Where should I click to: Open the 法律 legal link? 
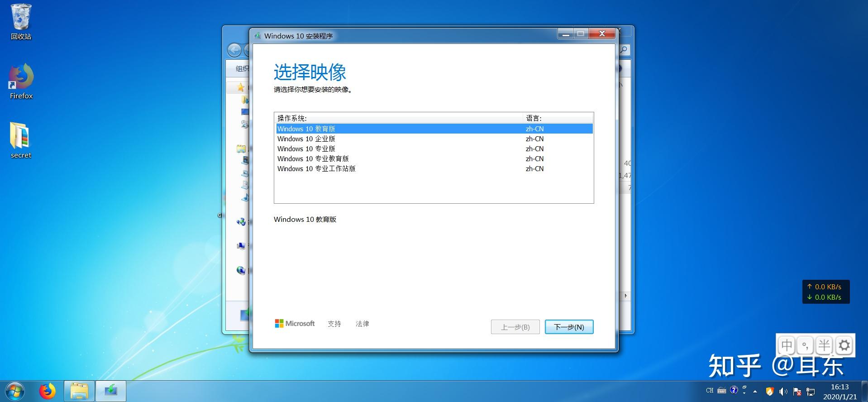point(362,324)
